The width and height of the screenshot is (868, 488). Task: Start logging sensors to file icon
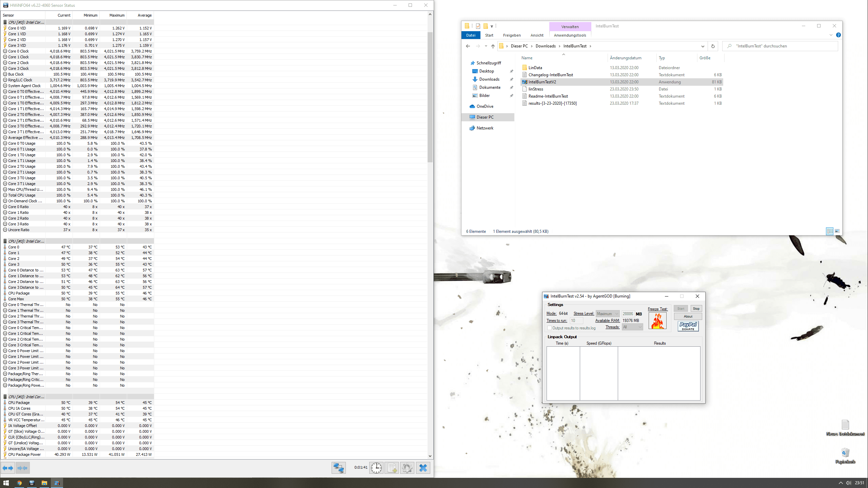click(x=392, y=468)
